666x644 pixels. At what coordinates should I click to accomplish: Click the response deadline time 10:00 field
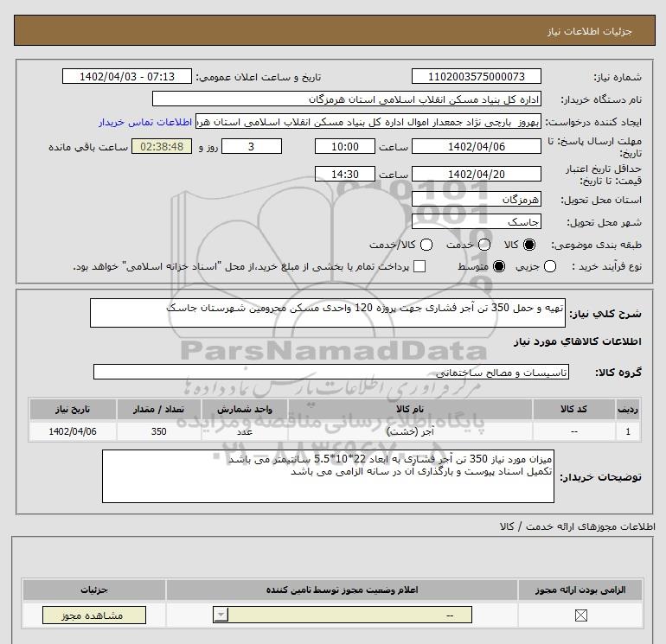(345, 147)
